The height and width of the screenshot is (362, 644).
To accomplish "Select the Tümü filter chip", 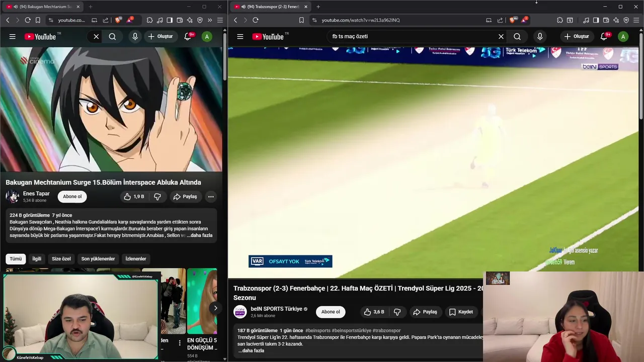I will pos(16,259).
